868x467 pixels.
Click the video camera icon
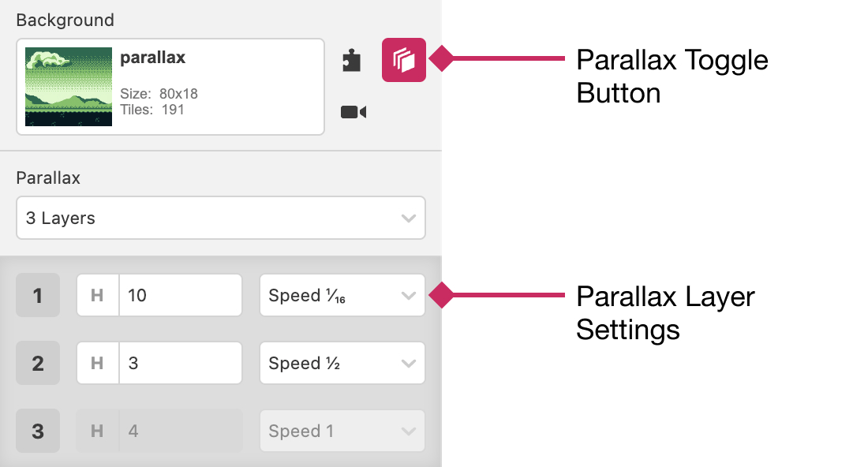coord(353,112)
